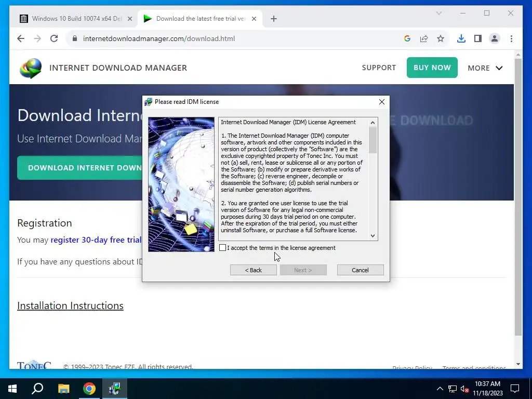Open the Chrome profile avatar
The image size is (532, 399).
coord(495,38)
